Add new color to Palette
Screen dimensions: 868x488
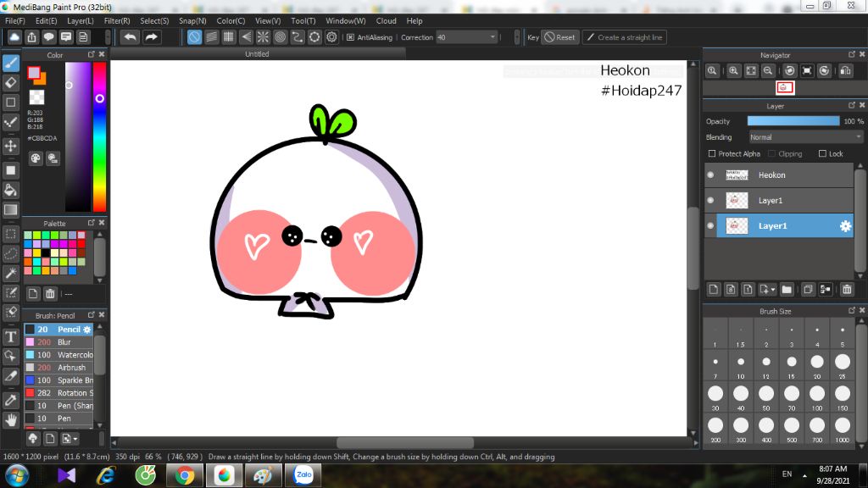pos(33,294)
